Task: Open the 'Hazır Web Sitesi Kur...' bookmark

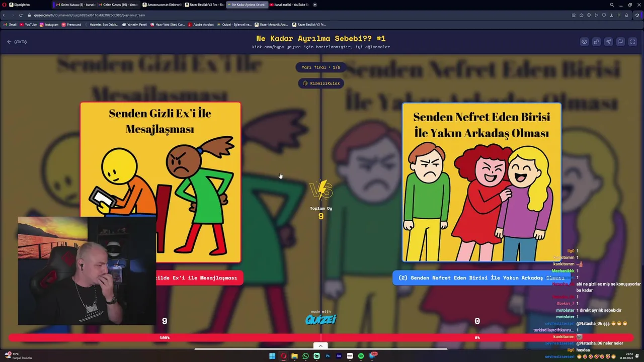Action: 168,24
